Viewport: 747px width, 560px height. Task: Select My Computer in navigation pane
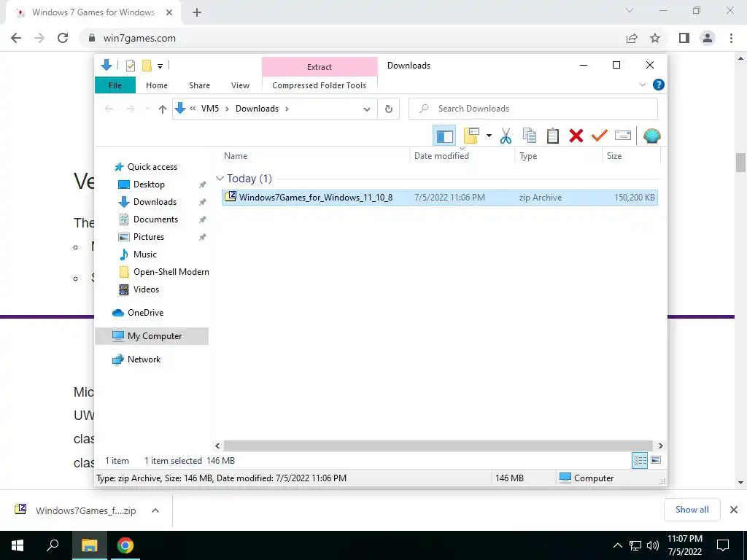(x=152, y=336)
